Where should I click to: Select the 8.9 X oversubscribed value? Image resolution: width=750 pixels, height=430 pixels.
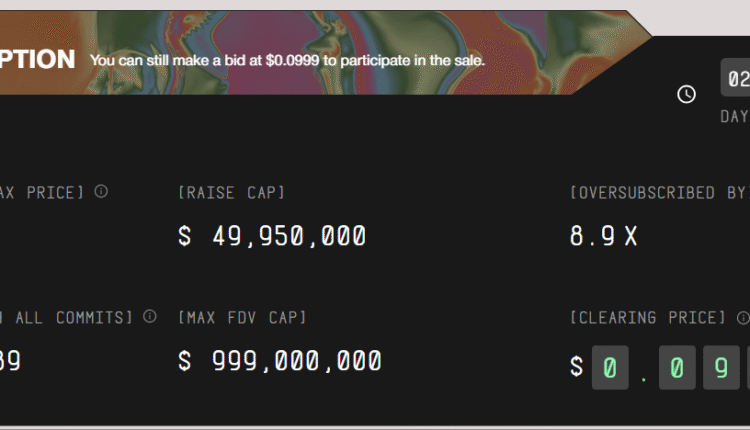tap(603, 237)
